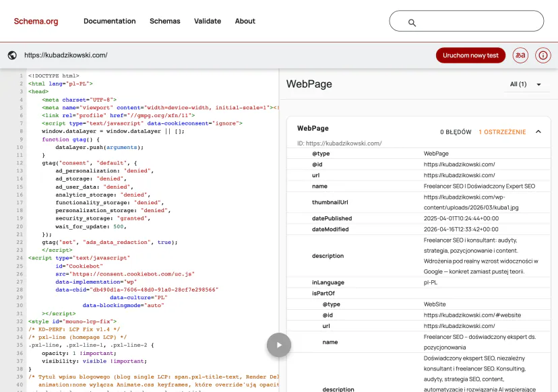Click the globe icon beside URL

tap(12, 55)
